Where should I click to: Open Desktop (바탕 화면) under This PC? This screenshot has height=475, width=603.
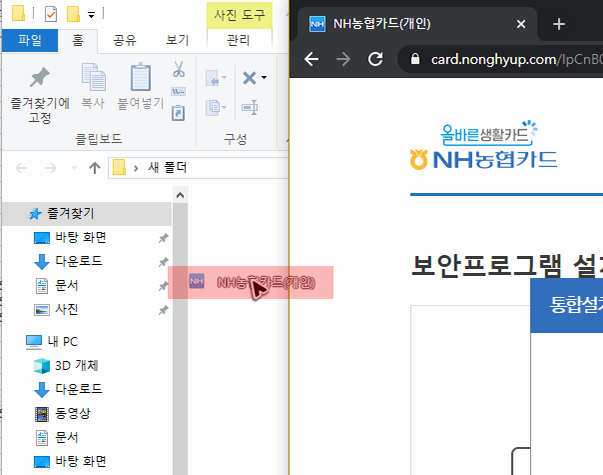pyautogui.click(x=80, y=461)
